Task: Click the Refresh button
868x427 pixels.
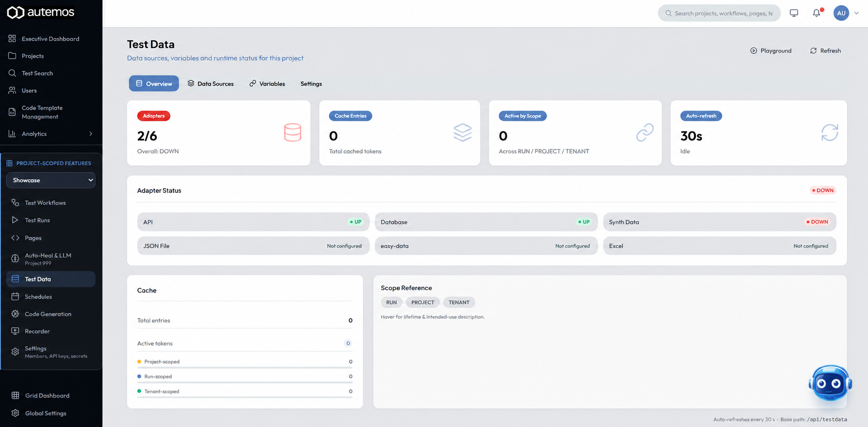Action: [825, 50]
